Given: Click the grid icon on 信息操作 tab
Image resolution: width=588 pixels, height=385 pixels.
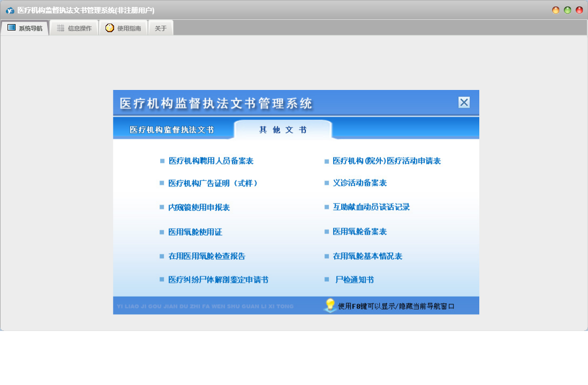Looking at the screenshot, I should click(61, 28).
